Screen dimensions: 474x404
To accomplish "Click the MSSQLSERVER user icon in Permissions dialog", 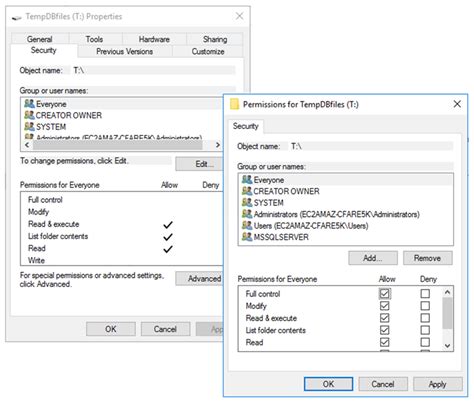I will (x=247, y=237).
